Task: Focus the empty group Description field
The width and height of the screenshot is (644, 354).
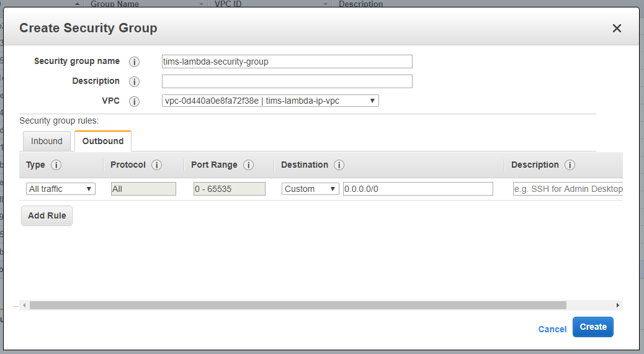Action: (x=287, y=81)
